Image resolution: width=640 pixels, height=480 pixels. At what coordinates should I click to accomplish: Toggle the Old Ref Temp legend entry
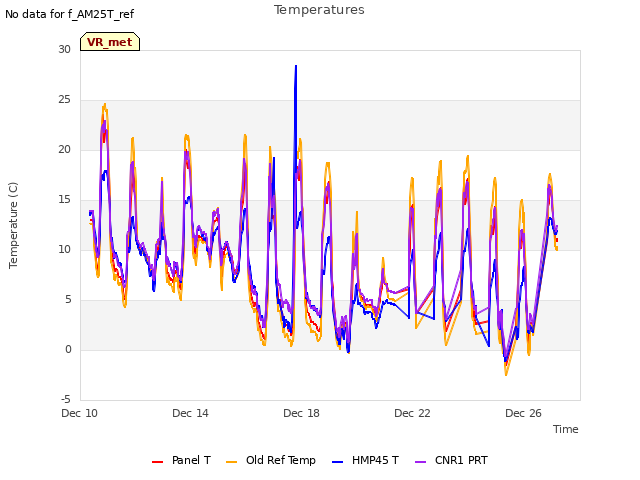coord(271,460)
